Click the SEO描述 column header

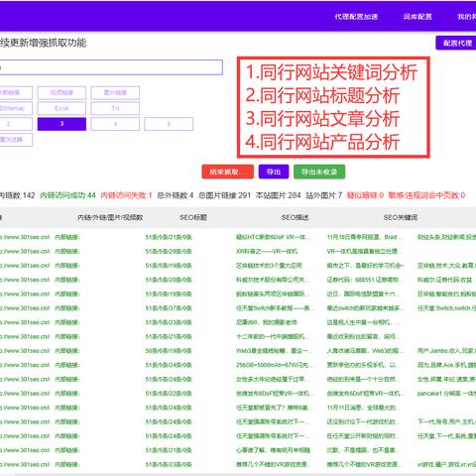tap(295, 217)
